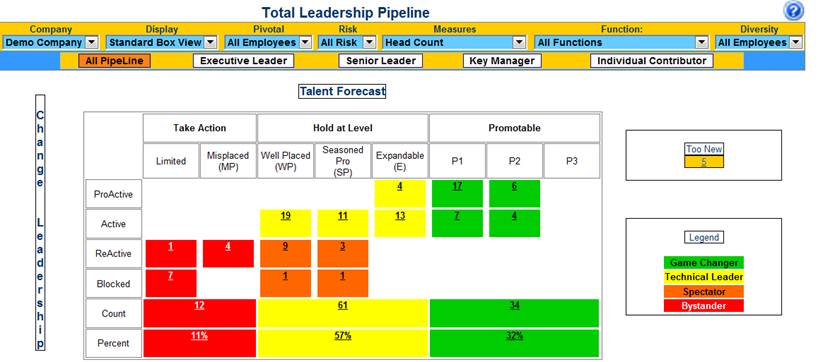Click the Misplaced (MP) column header
Screen dimensions: 835x362
228,161
